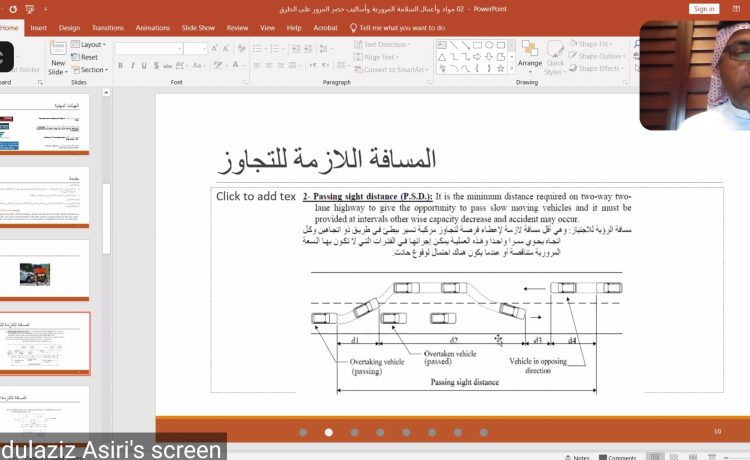Select the Rectangle shape in gallery
This screenshot has width=750, height=460.
pyautogui.click(x=477, y=45)
